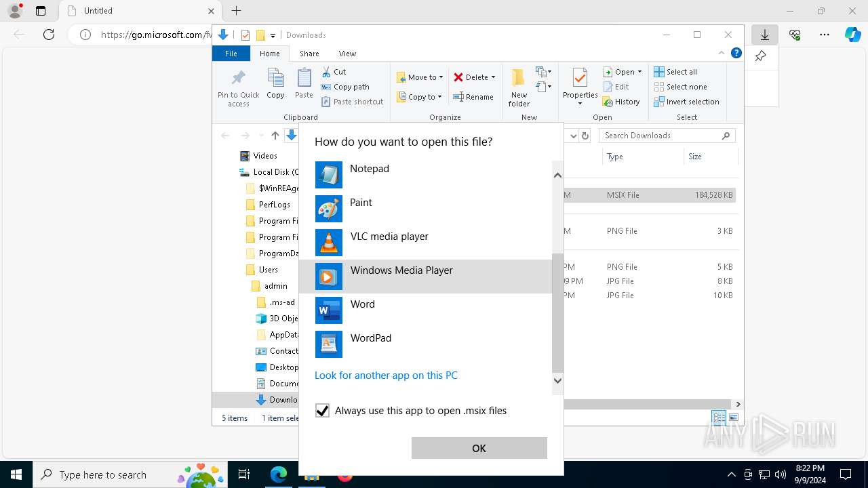Viewport: 868px width, 488px height.
Task: Open Edge Settings and more menu
Action: pyautogui.click(x=824, y=35)
